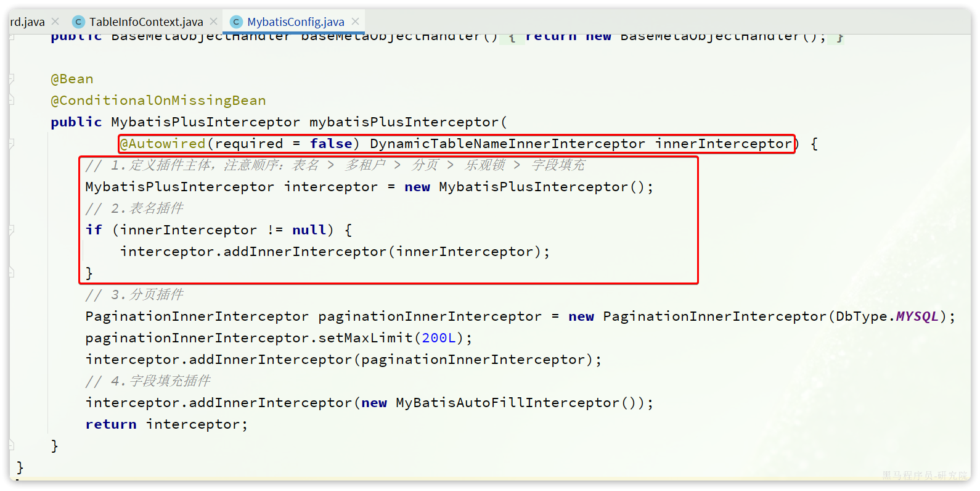The image size is (980, 491).
Task: Click the line interceptor.addInnerInterceptor(paginationInnerInterceptor)
Action: point(343,359)
